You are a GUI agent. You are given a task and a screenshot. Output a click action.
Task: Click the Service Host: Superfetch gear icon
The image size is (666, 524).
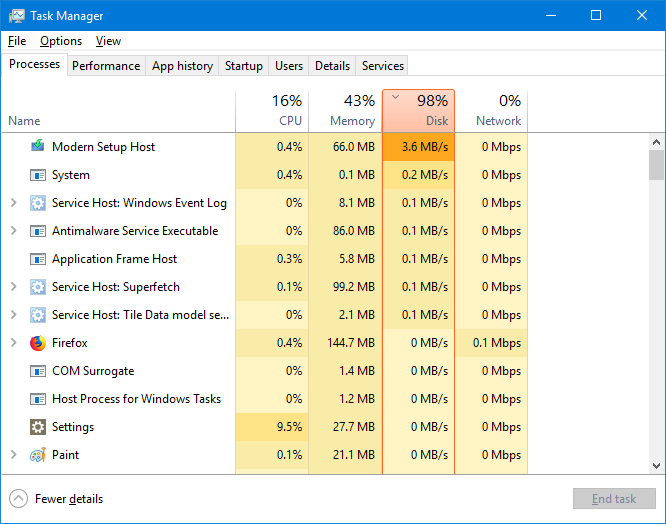click(x=38, y=287)
